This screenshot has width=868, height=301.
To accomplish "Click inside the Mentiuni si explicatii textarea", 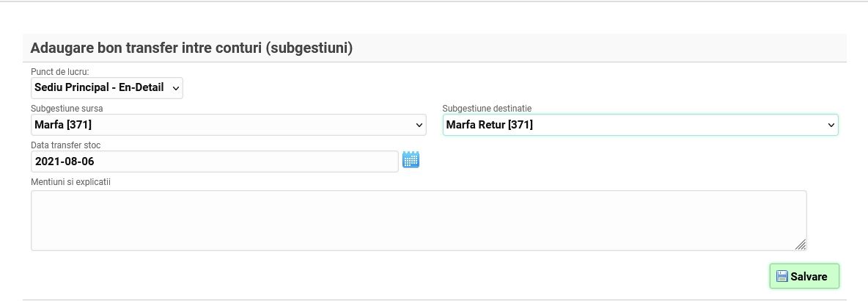I will pyautogui.click(x=418, y=220).
